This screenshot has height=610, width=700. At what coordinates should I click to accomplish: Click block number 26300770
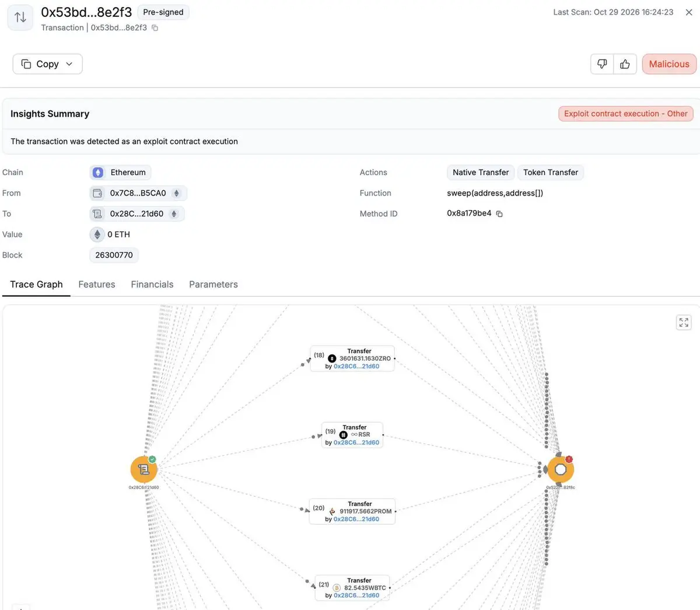click(x=114, y=255)
